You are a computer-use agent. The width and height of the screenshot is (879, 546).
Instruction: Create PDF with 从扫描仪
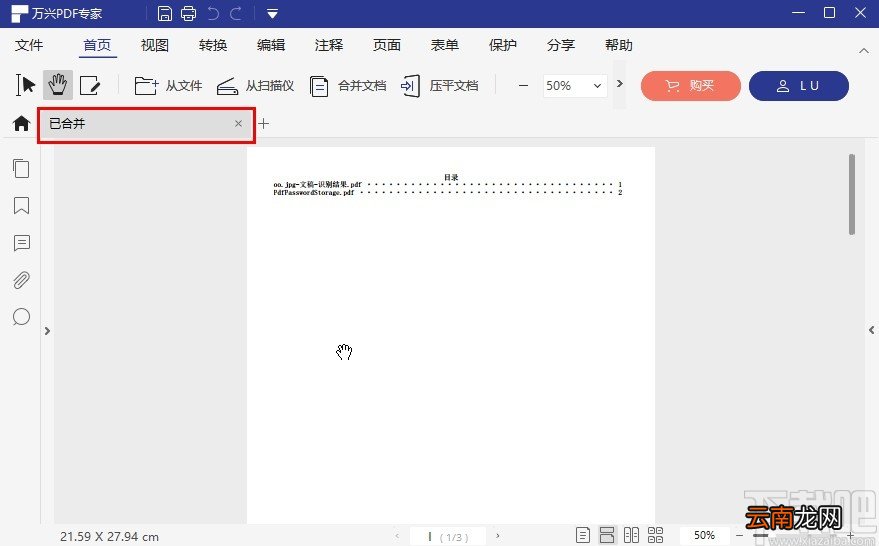point(256,86)
